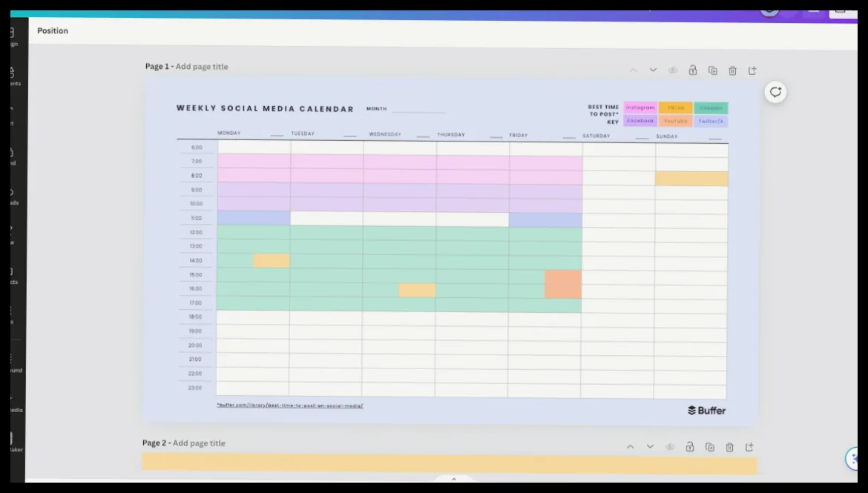Toggle the lock on Page 1
The image size is (868, 493).
click(x=692, y=70)
